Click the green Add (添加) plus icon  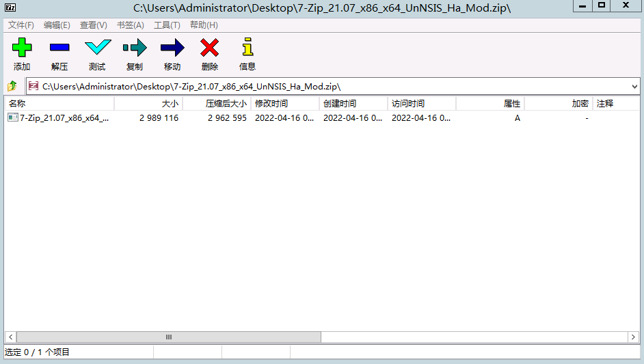click(x=22, y=48)
